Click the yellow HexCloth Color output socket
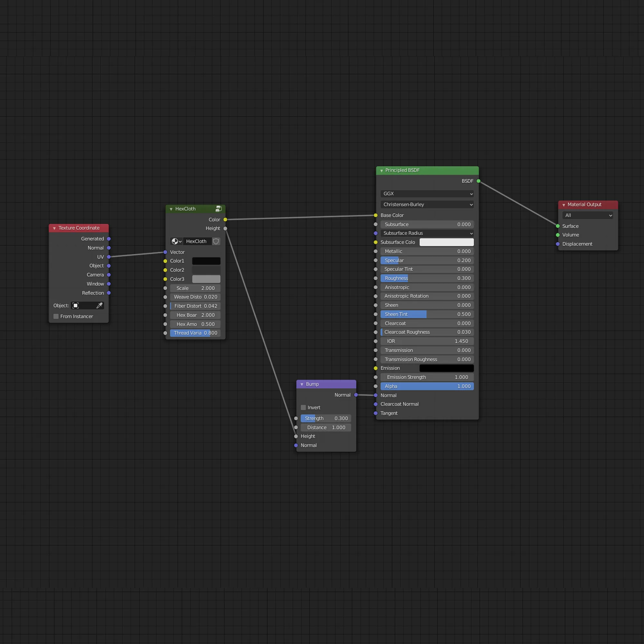644x644 pixels. [225, 220]
